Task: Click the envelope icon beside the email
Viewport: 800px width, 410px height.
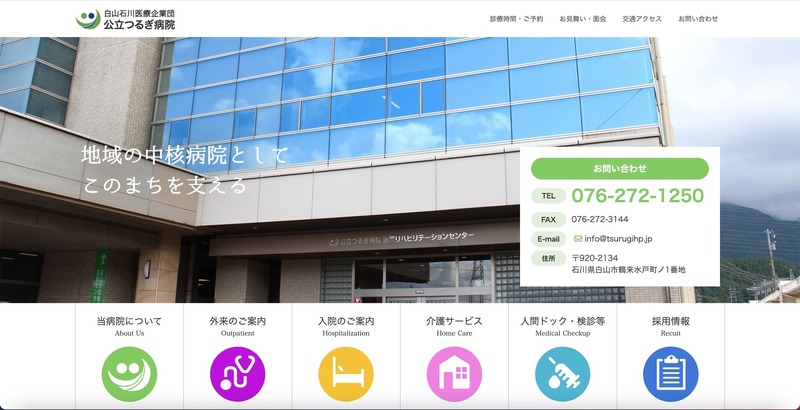Action: (578, 239)
